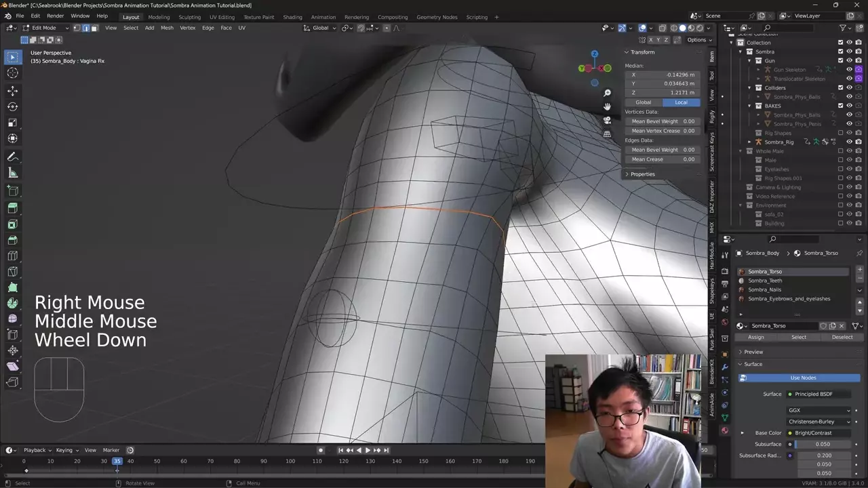The height and width of the screenshot is (488, 868).
Task: Select the Move tool in toolbar
Action: [13, 91]
